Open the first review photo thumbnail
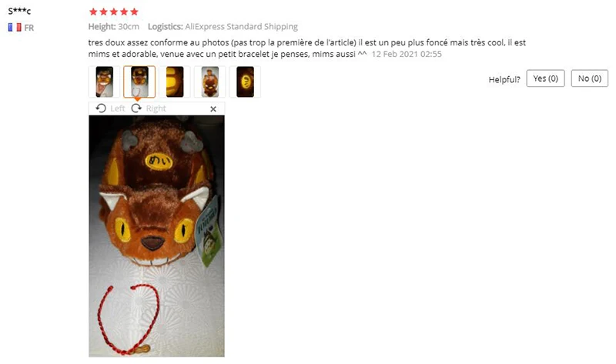 point(104,82)
